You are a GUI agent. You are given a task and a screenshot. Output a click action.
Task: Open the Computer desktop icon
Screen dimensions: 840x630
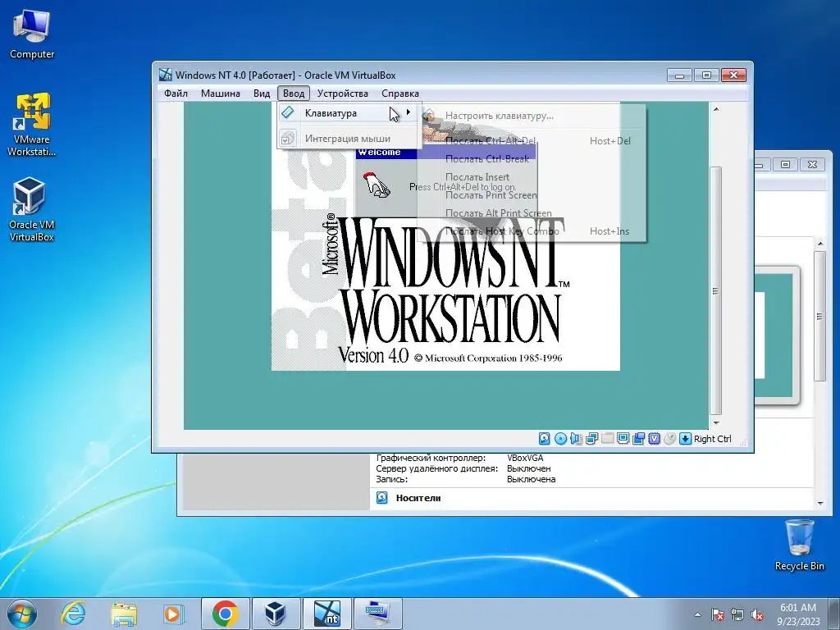32,33
